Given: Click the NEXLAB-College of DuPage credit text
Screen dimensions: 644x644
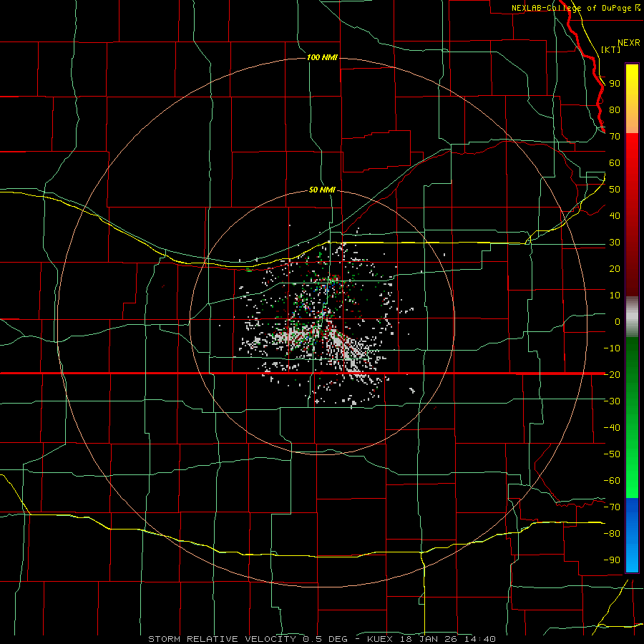Looking at the screenshot, I should pos(572,8).
